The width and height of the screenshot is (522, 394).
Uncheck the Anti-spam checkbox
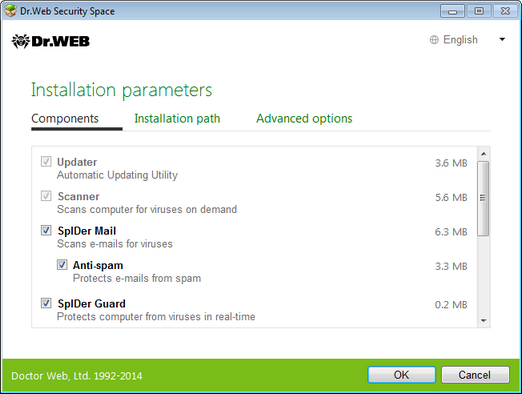(x=62, y=265)
